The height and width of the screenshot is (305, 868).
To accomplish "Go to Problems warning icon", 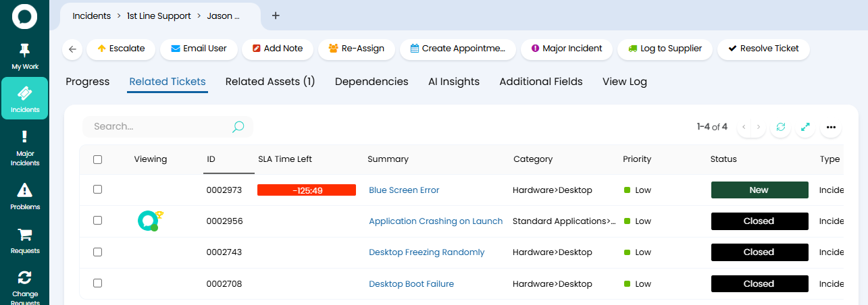I will tap(24, 190).
